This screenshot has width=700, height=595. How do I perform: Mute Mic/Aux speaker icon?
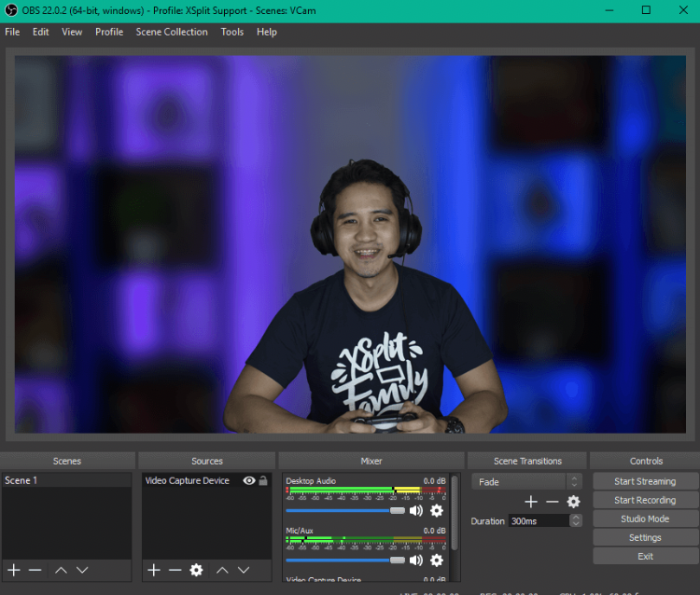pos(416,560)
